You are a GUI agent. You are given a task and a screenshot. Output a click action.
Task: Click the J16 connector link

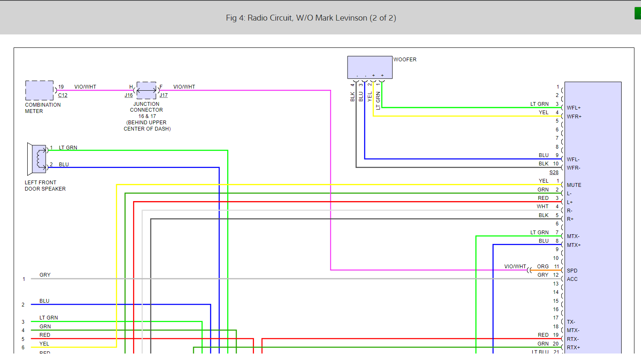(x=128, y=95)
